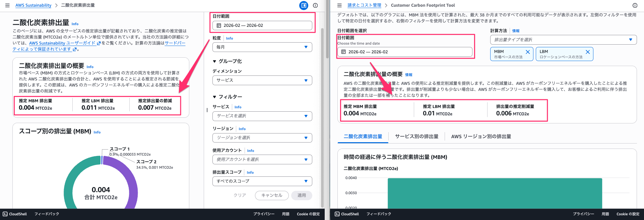This screenshot has height=220, width=644.
Task: Open 用語 link in right footer
Action: pos(605,214)
